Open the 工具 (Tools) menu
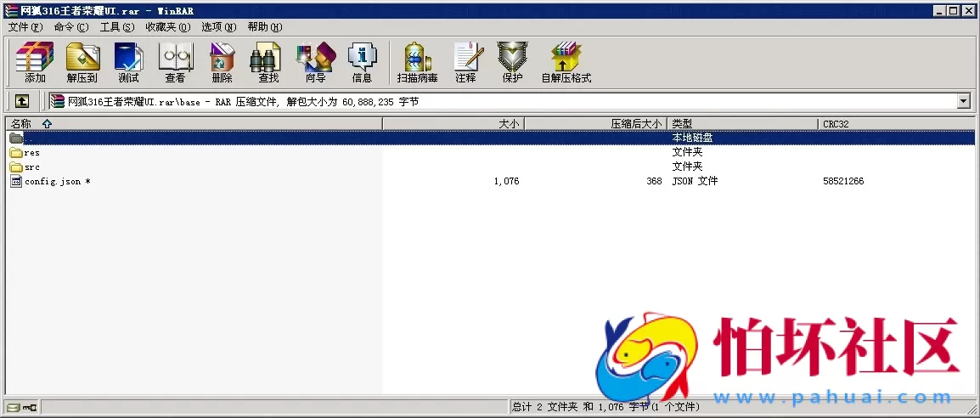 coord(116,27)
